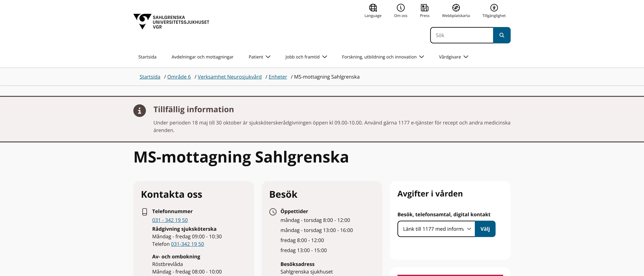Click the magnifying glass search button
The height and width of the screenshot is (276, 644).
point(502,35)
